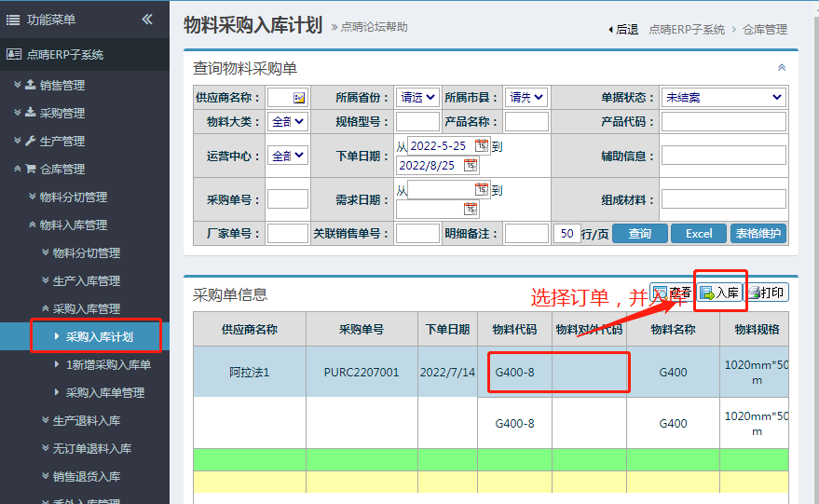Open 1新增采购入库单 menu item

[x=108, y=364]
